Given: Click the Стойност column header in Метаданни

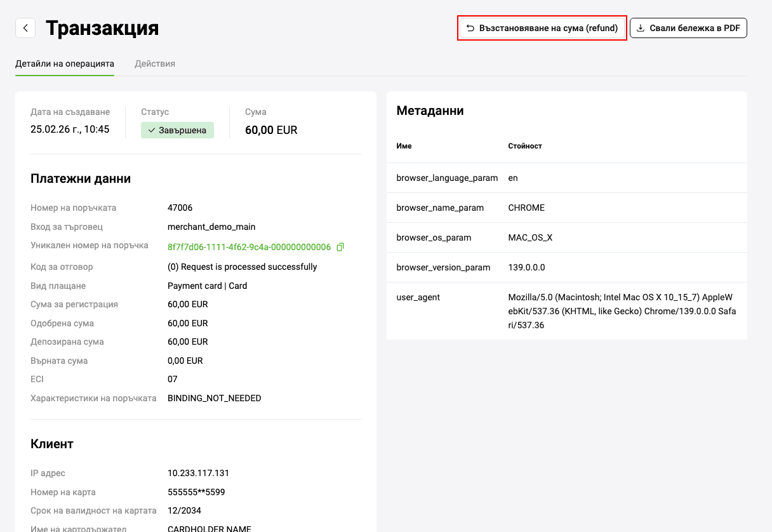Looking at the screenshot, I should pos(525,146).
